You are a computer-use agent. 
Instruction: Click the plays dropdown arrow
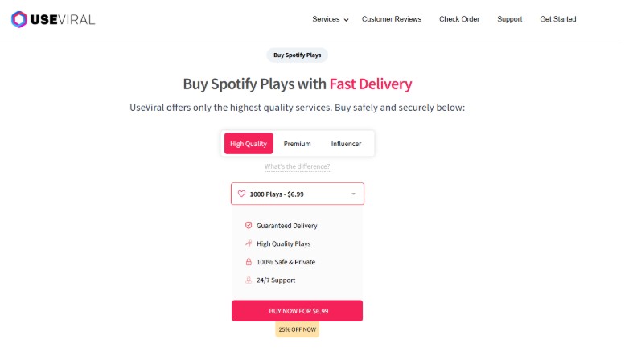click(353, 194)
